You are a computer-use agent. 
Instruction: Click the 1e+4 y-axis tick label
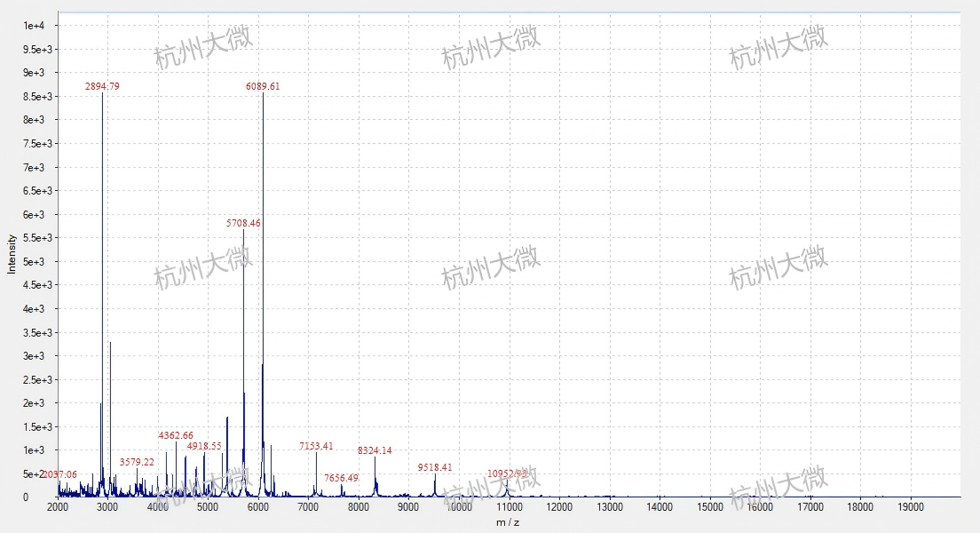pos(34,26)
